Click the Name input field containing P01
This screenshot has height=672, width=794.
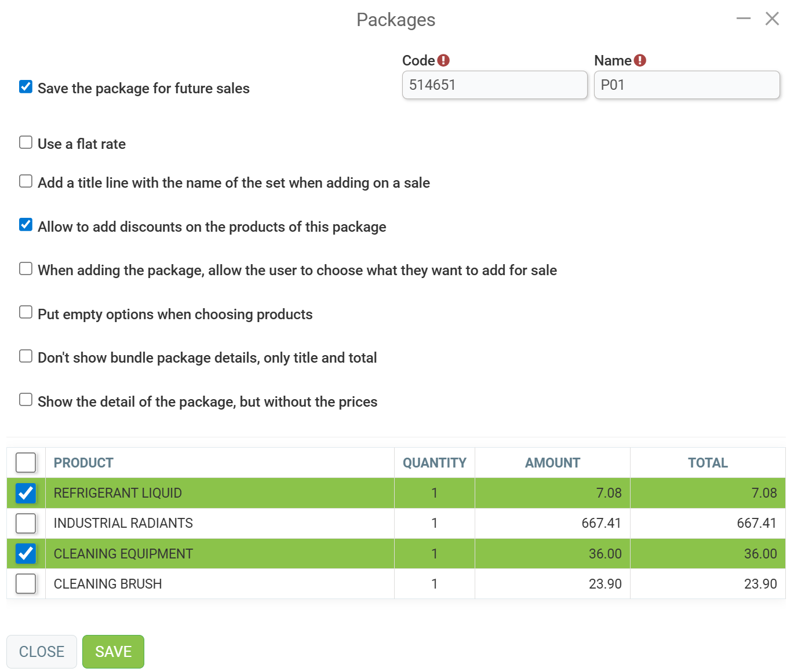[687, 85]
